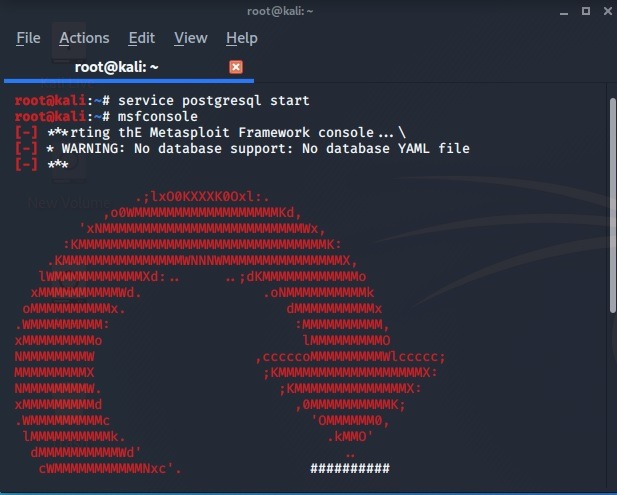Click the ',cccccoMMMMMMMMMWlccccc;' banner line
Screen dimensions: 617x495
tap(350, 357)
